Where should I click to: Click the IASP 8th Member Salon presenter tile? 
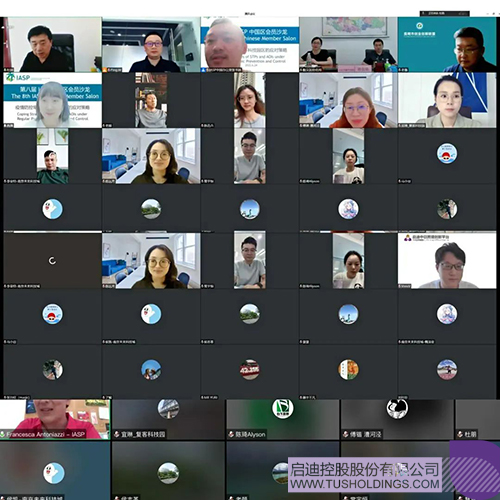tap(52, 100)
